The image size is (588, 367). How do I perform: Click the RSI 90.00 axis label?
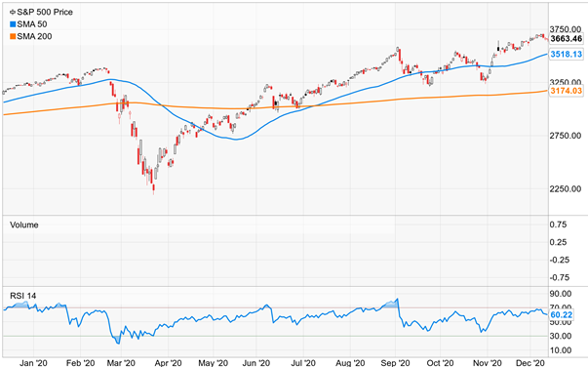561,294
